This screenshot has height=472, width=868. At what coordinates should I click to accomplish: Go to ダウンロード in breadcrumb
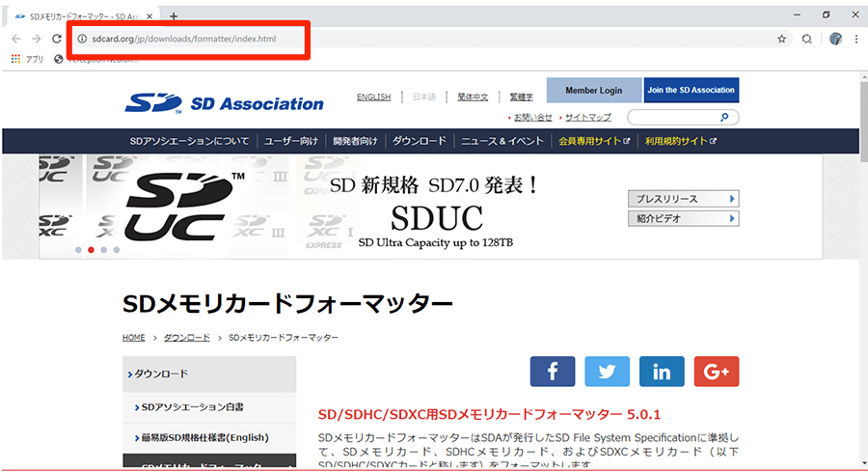pos(186,338)
